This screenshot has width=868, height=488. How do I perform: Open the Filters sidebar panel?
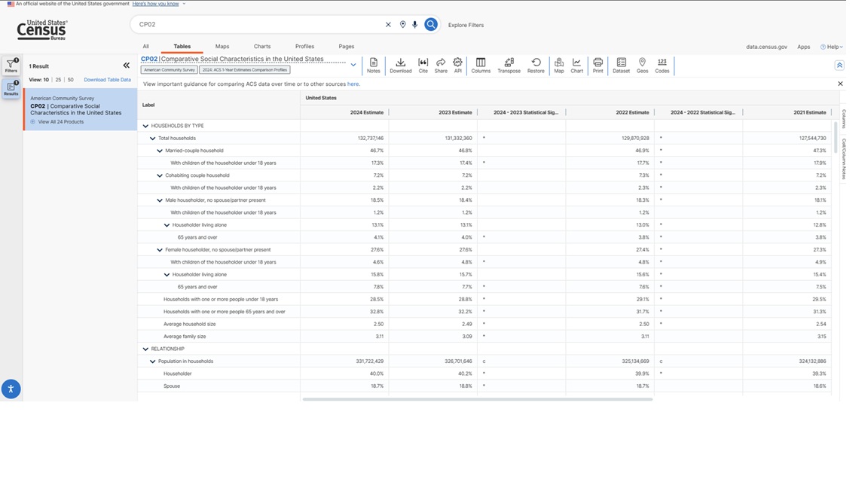(x=11, y=66)
